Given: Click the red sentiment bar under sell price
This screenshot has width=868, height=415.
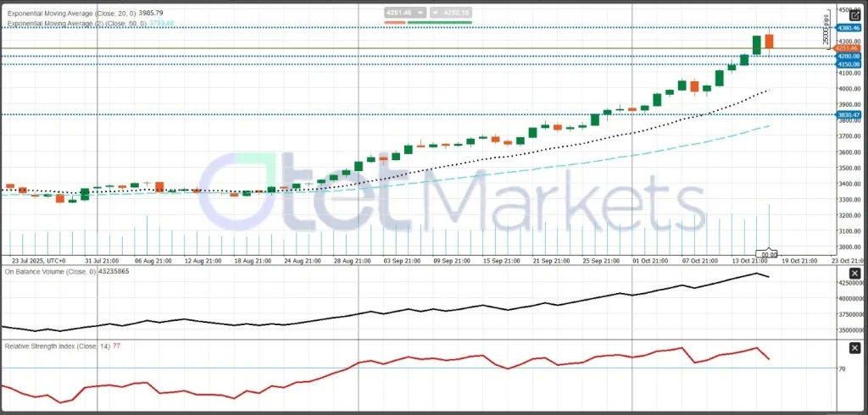Looking at the screenshot, I should tap(396, 22).
